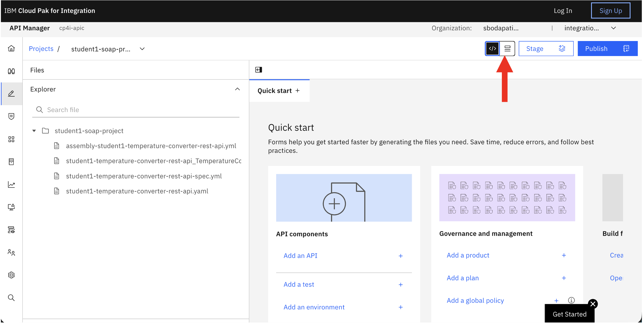The width and height of the screenshot is (644, 324).
Task: Click the plus next to Add a test
Action: coord(401,285)
